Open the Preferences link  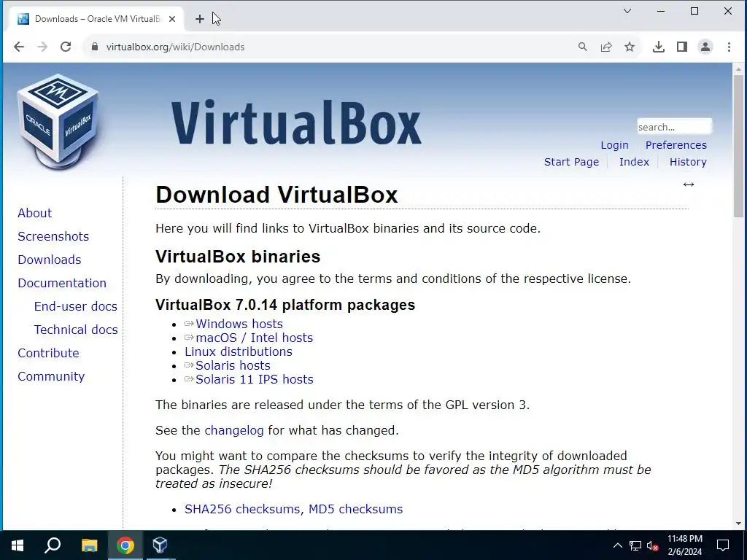point(676,145)
